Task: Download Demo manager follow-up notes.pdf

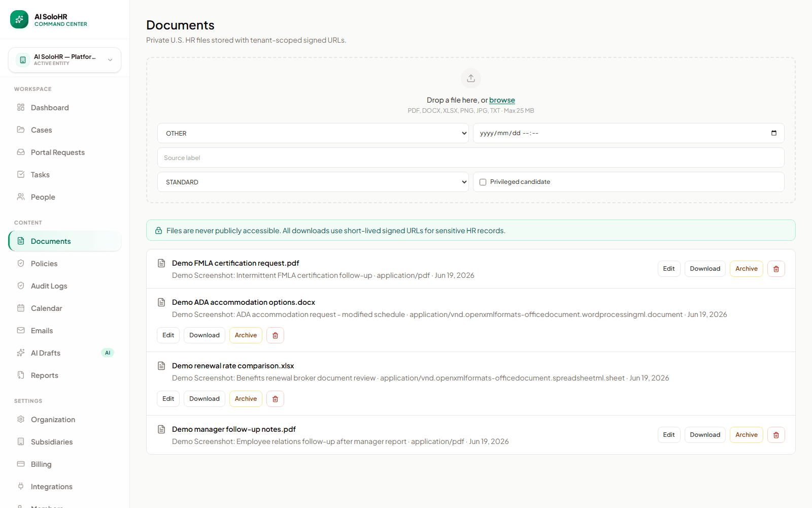Action: click(705, 435)
